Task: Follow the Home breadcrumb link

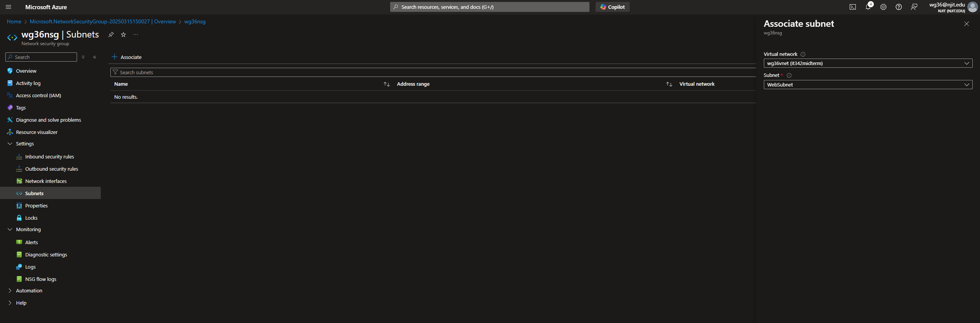Action: pyautogui.click(x=14, y=21)
